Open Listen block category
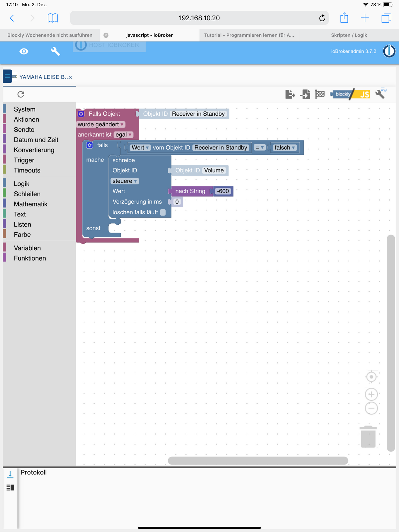Screen dimensions: 399x532 22,225
